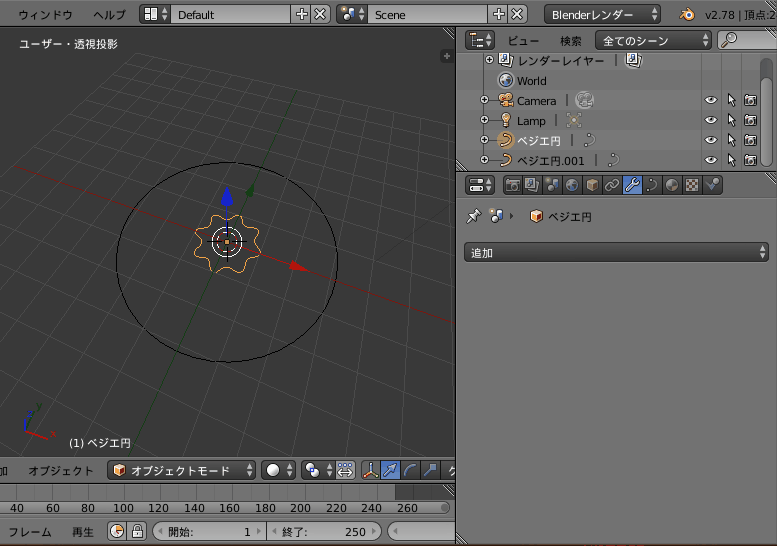Screen dimensions: 777x546
Task: Open the オブジェクトモード mode selector
Action: [x=181, y=470]
